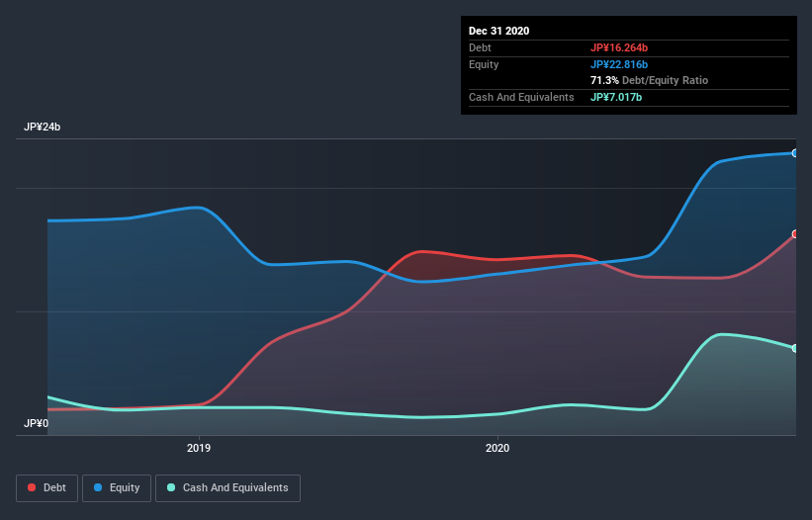Click Cash And Equivalents label in tooltip
The image size is (812, 520).
click(x=521, y=97)
